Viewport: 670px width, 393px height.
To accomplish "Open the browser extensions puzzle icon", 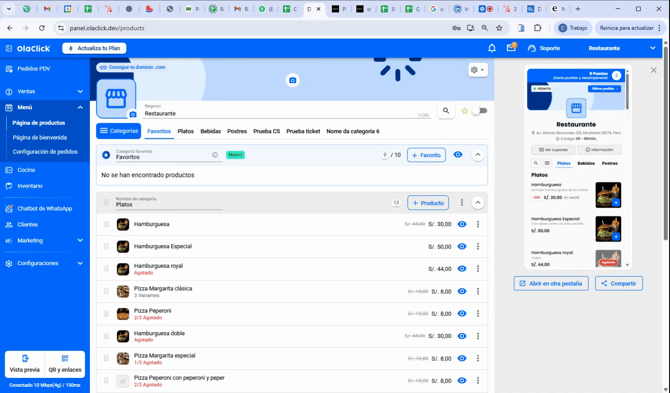I will 538,28.
